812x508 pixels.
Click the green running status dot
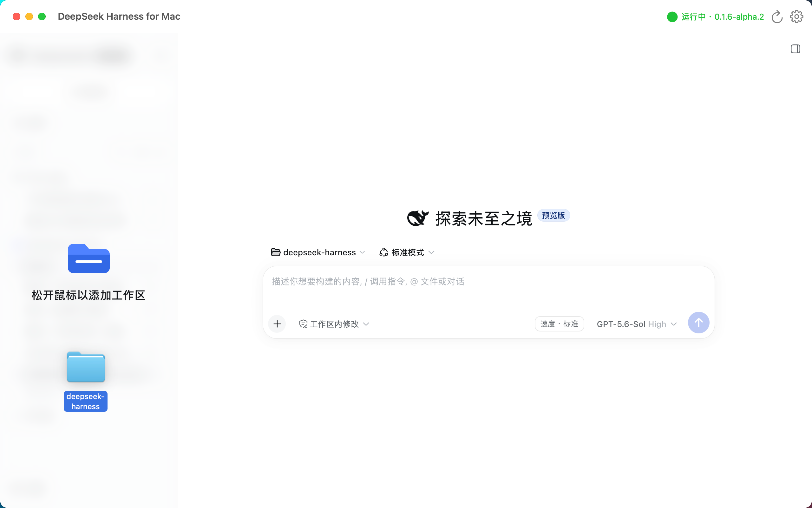point(672,17)
